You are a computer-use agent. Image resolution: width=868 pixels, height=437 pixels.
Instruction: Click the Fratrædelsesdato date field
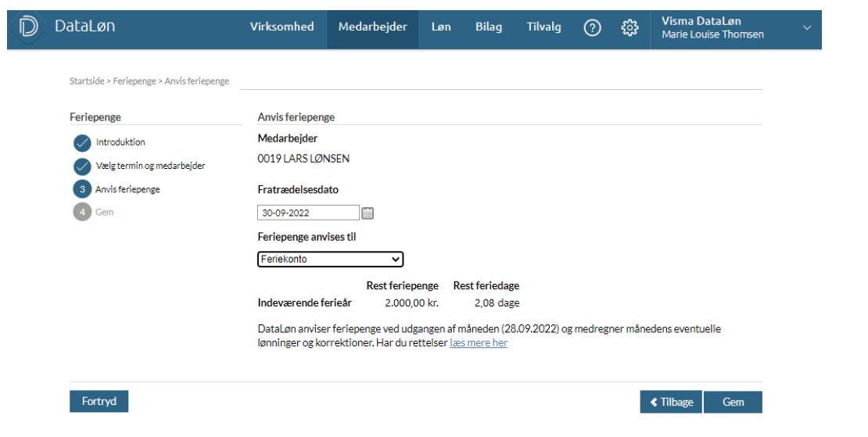click(x=308, y=213)
